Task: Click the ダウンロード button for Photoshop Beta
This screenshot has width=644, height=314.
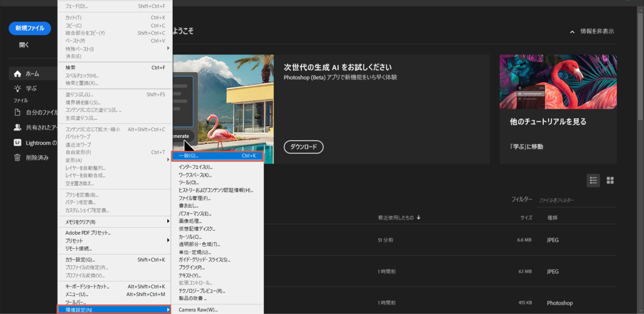Action: [303, 147]
